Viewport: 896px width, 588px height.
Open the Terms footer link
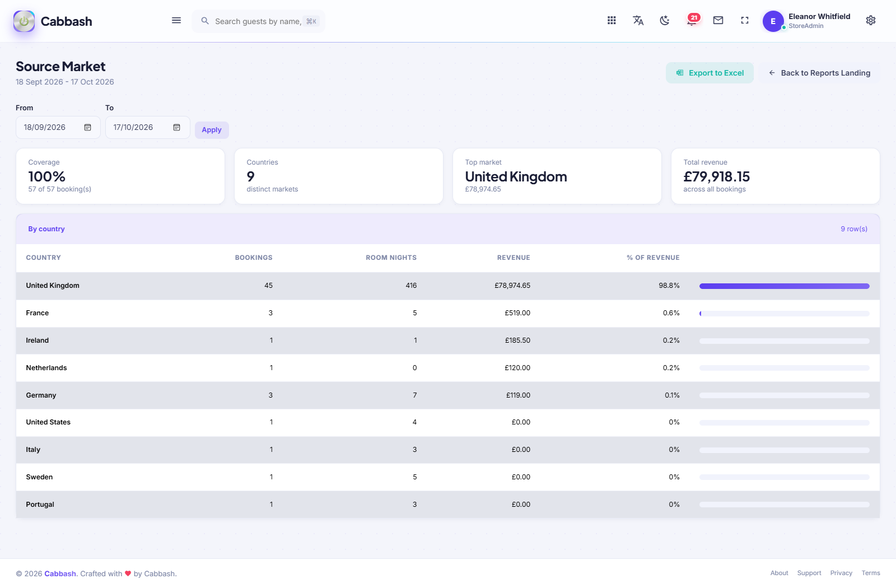[871, 573]
